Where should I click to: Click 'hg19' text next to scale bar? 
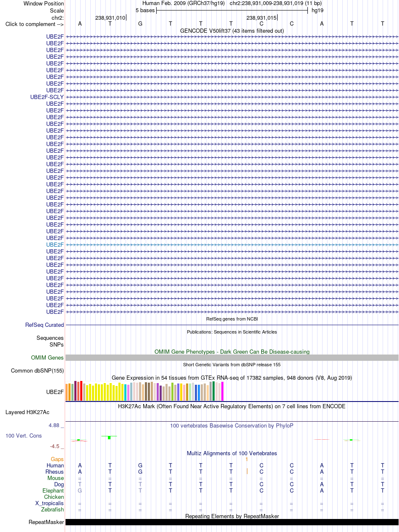pyautogui.click(x=317, y=10)
